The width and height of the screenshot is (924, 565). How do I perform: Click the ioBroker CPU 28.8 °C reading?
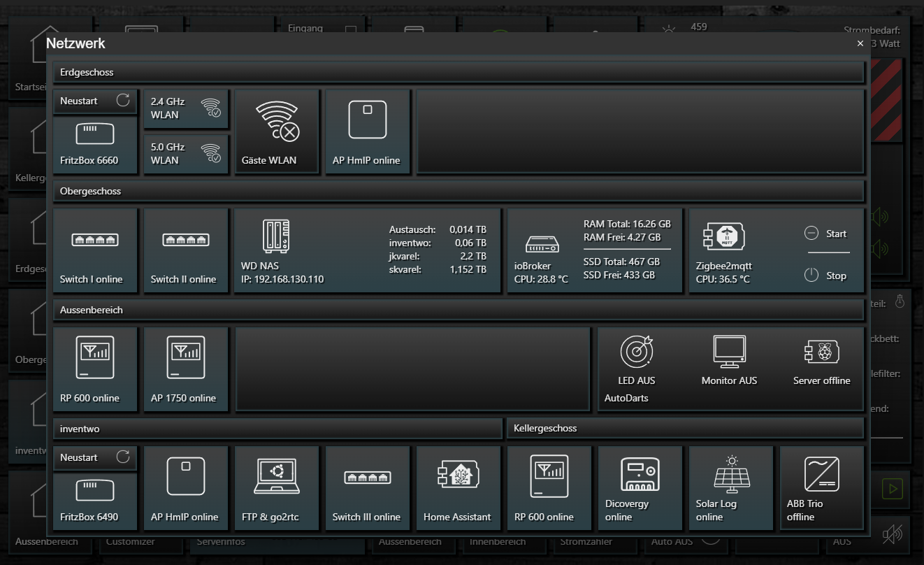click(541, 279)
